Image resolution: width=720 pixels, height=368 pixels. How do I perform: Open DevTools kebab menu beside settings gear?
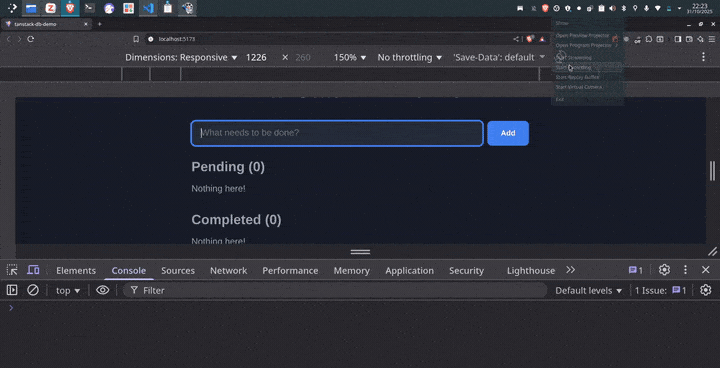685,270
